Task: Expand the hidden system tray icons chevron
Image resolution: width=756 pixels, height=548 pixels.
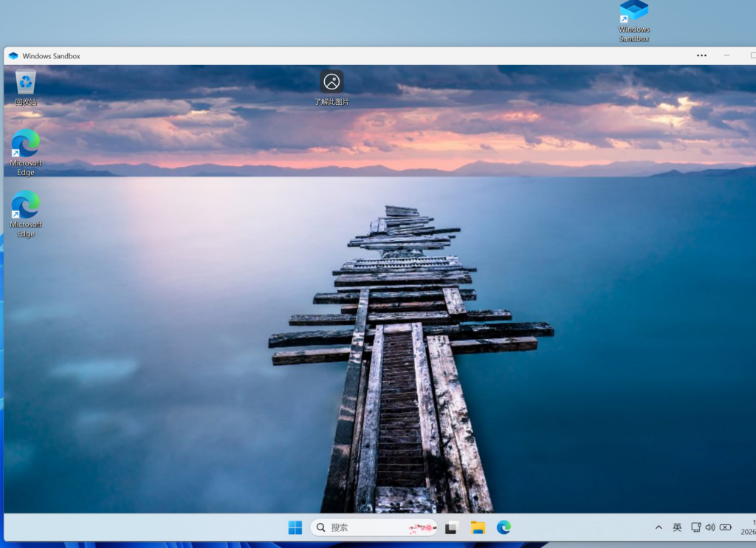Action: coord(659,527)
